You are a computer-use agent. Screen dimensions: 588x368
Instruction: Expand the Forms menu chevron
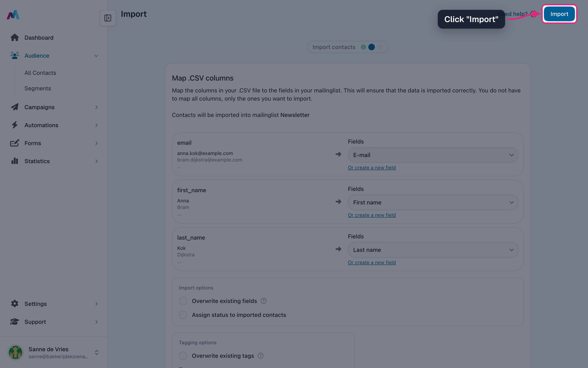[96, 143]
